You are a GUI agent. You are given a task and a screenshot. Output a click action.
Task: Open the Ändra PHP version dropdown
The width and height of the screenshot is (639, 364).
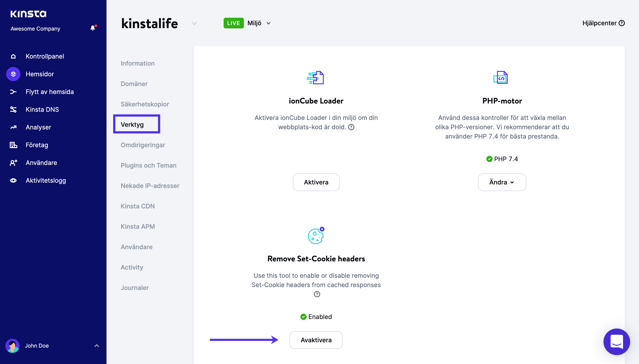pos(502,182)
